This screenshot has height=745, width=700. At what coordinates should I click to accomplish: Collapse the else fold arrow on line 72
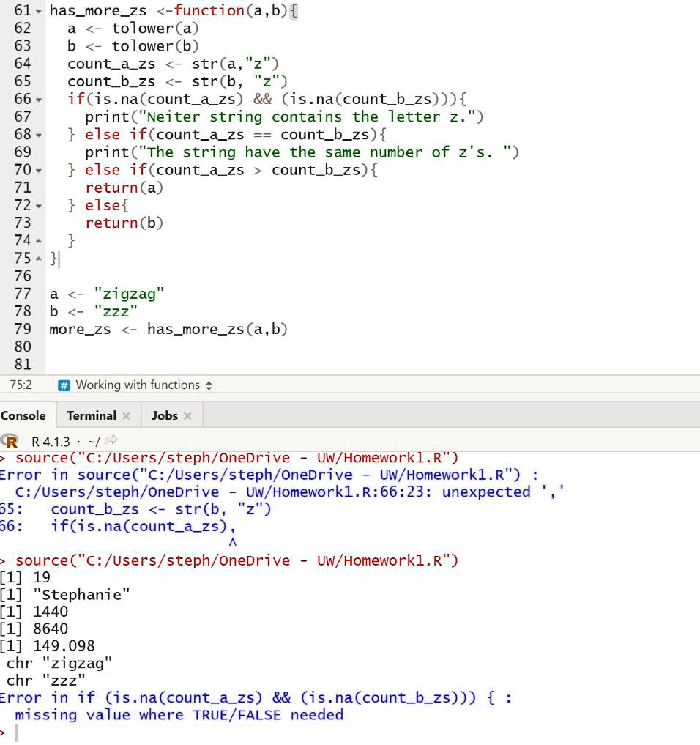point(39,206)
